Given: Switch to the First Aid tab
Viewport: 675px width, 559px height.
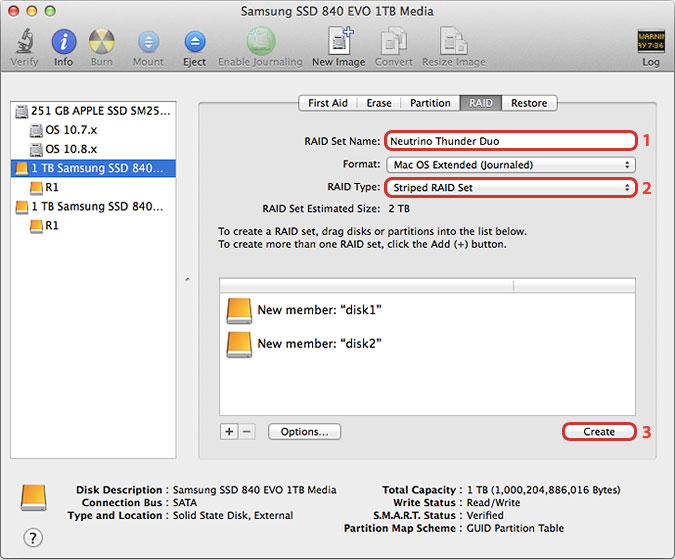Looking at the screenshot, I should point(328,103).
